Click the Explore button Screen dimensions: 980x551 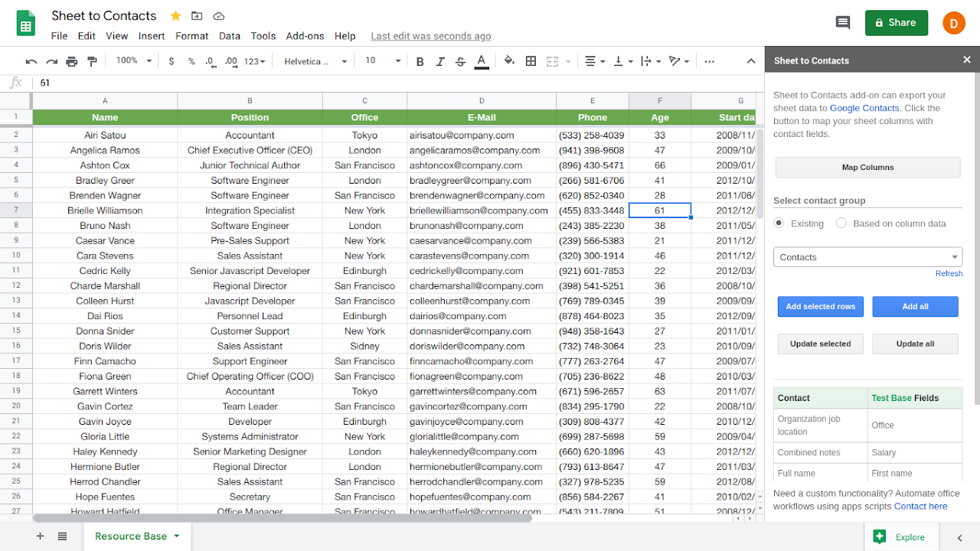tap(902, 537)
